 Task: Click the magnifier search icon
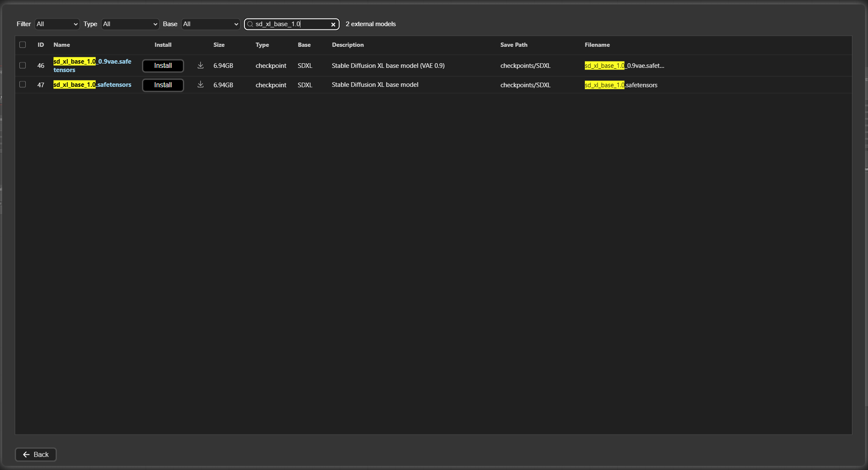tap(250, 24)
